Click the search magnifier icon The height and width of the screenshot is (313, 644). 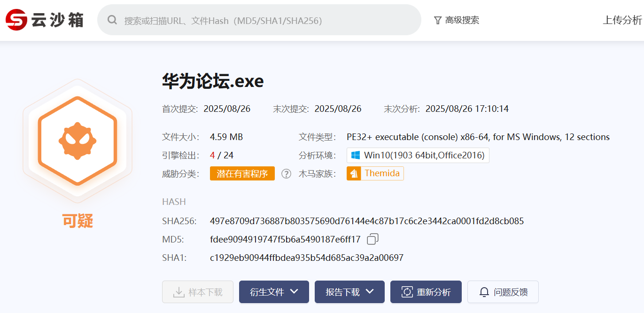(x=112, y=20)
